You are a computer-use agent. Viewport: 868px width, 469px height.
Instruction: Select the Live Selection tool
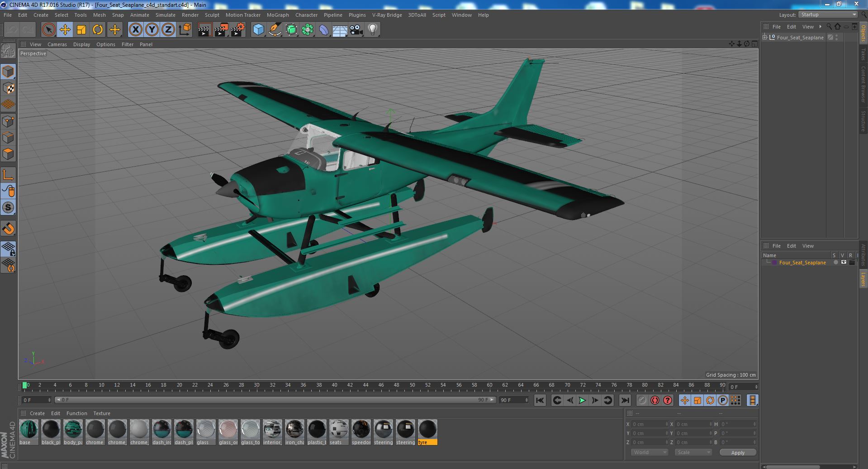point(48,30)
